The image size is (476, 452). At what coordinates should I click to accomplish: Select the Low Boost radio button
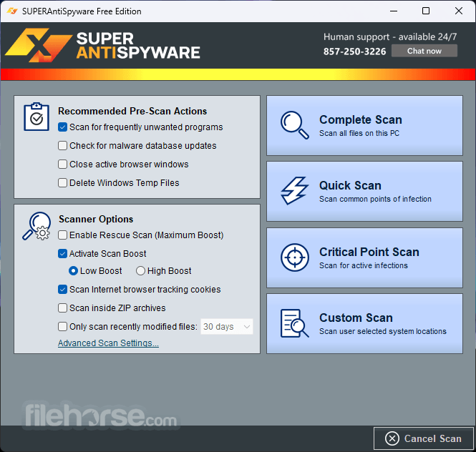[x=73, y=271]
